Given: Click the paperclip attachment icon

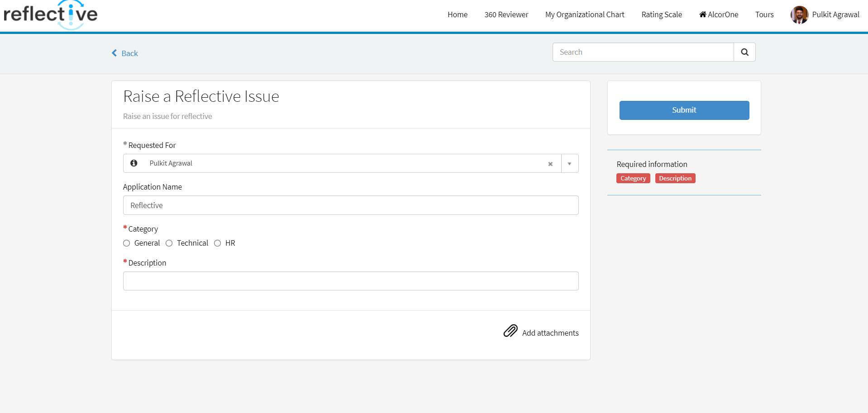Looking at the screenshot, I should (x=510, y=331).
